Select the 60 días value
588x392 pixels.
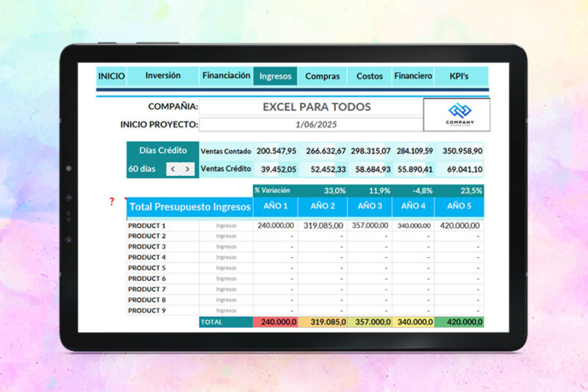[142, 169]
